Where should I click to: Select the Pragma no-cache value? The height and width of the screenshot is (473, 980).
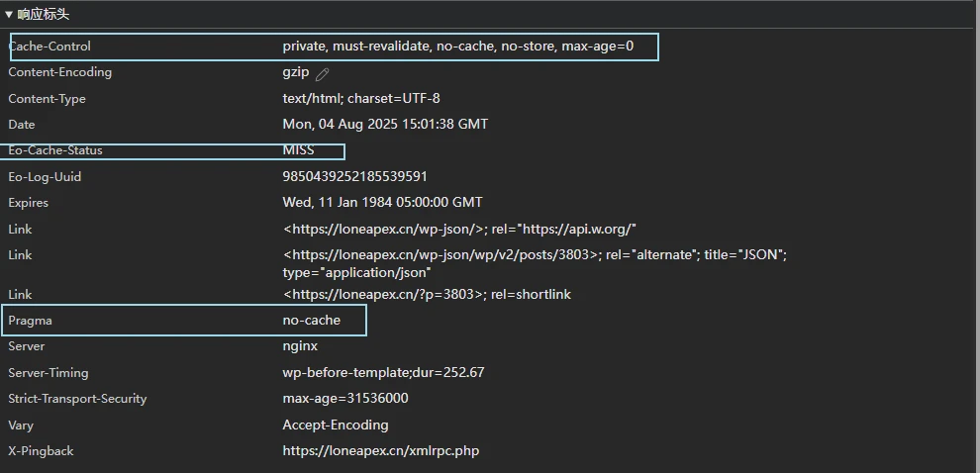(x=311, y=321)
